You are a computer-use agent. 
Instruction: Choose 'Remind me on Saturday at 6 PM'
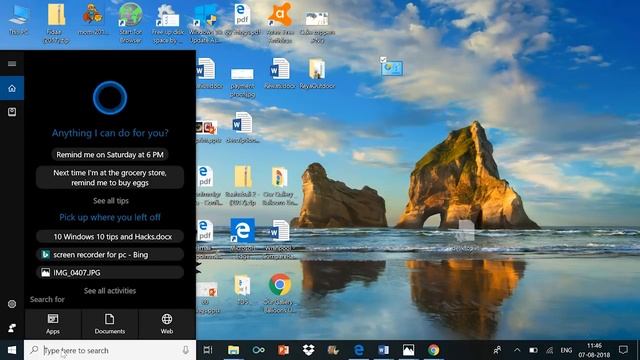(110, 155)
